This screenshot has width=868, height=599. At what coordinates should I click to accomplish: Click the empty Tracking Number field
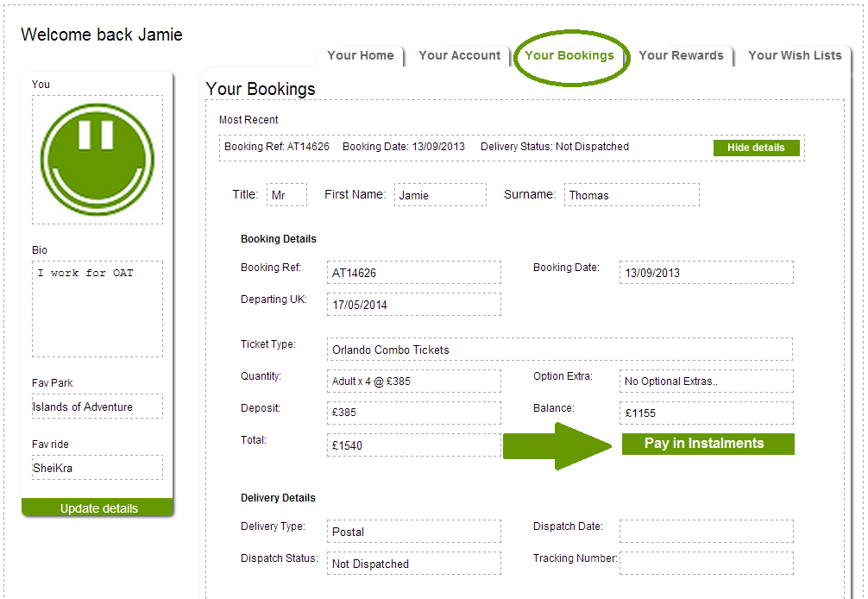706,563
